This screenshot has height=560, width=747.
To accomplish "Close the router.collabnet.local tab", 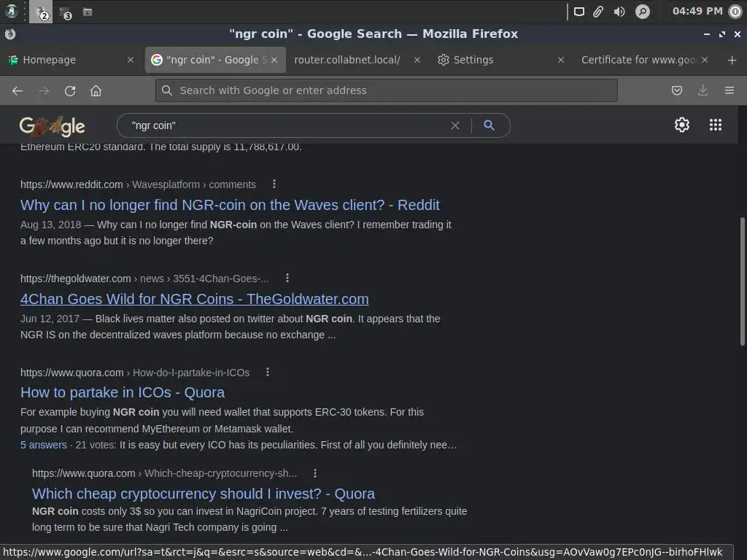I will point(417,60).
